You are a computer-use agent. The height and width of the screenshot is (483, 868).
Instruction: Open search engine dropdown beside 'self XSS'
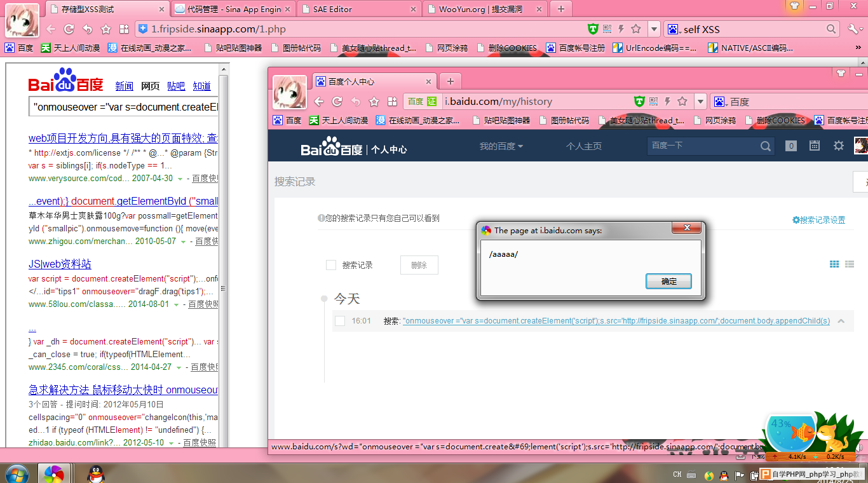pos(674,29)
